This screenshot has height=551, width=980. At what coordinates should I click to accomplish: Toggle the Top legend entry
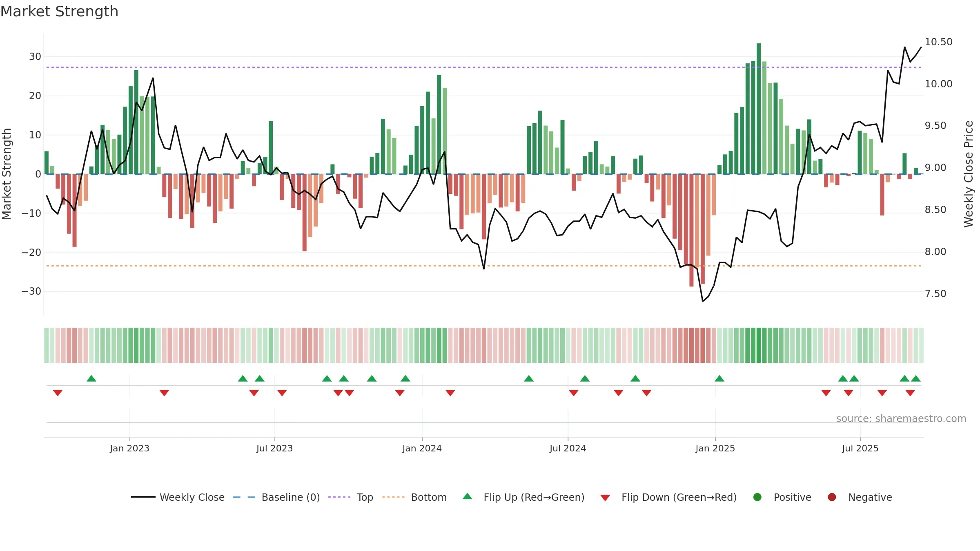350,497
